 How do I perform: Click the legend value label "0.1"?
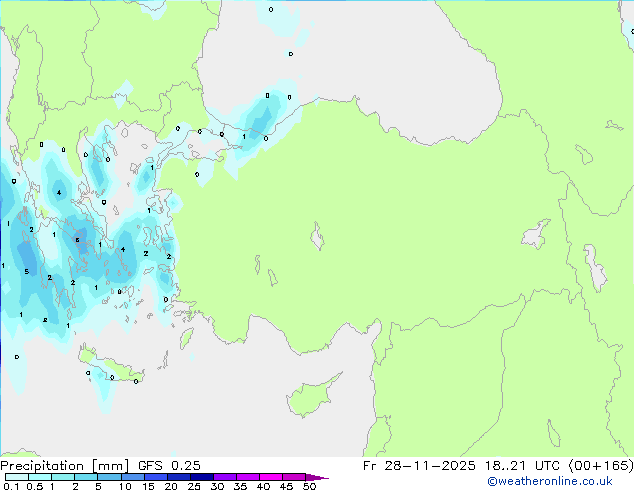[x=11, y=486]
